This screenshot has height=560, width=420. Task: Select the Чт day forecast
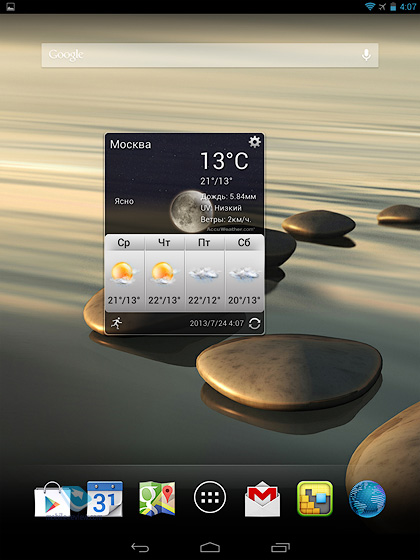164,273
